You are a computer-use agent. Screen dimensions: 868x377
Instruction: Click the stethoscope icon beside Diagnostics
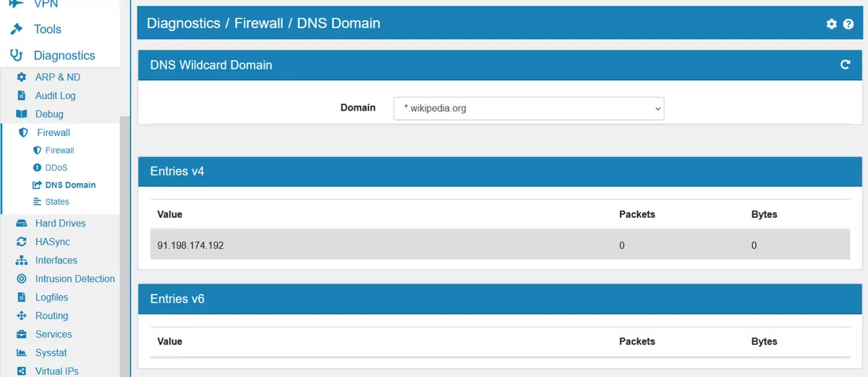tap(16, 56)
